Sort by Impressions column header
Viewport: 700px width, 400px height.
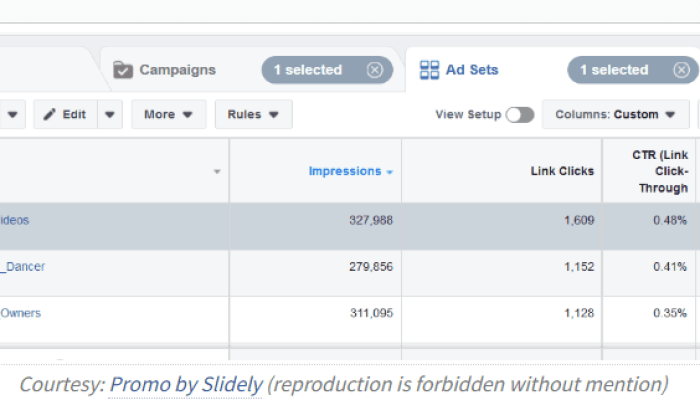tap(344, 171)
